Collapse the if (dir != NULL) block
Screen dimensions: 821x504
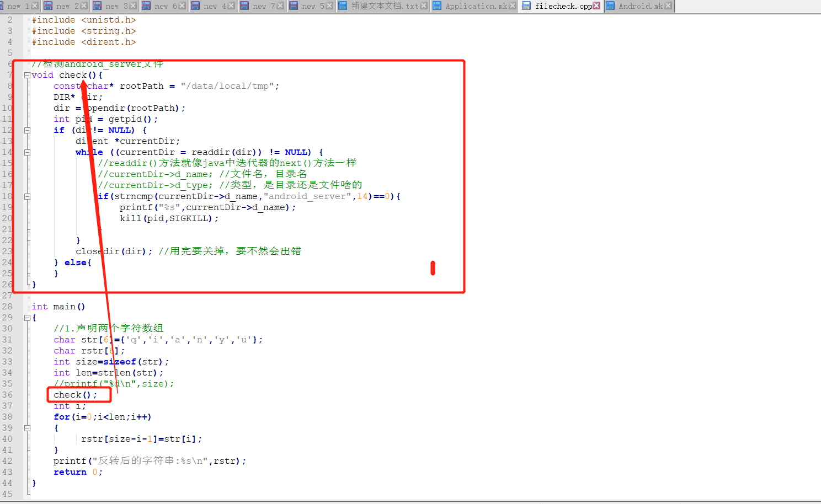(27, 130)
